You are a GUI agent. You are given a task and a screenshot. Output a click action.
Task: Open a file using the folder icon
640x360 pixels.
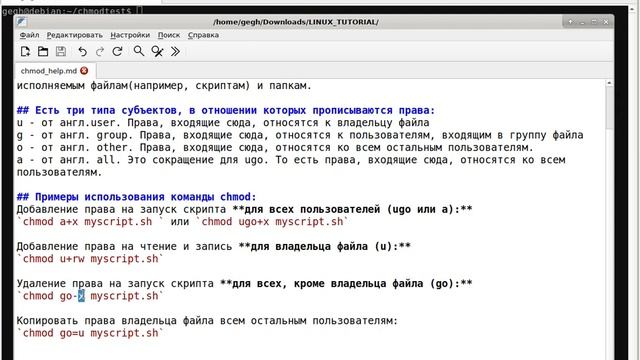point(43,51)
